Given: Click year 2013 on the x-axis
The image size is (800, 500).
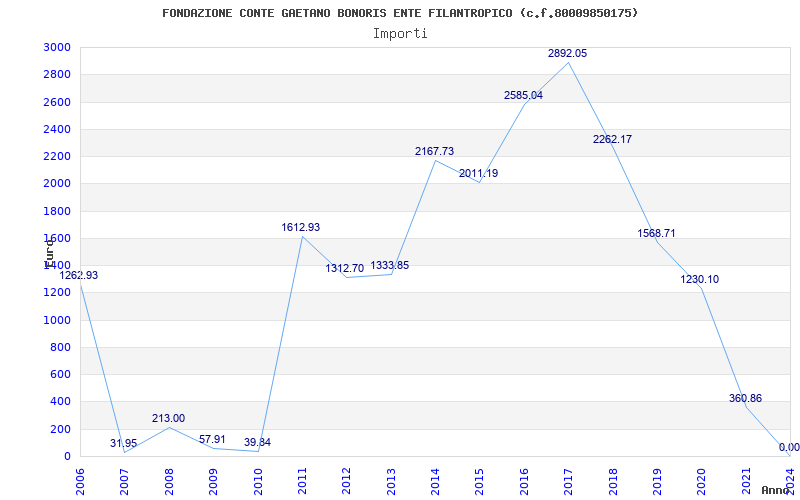Looking at the screenshot, I should [391, 481].
